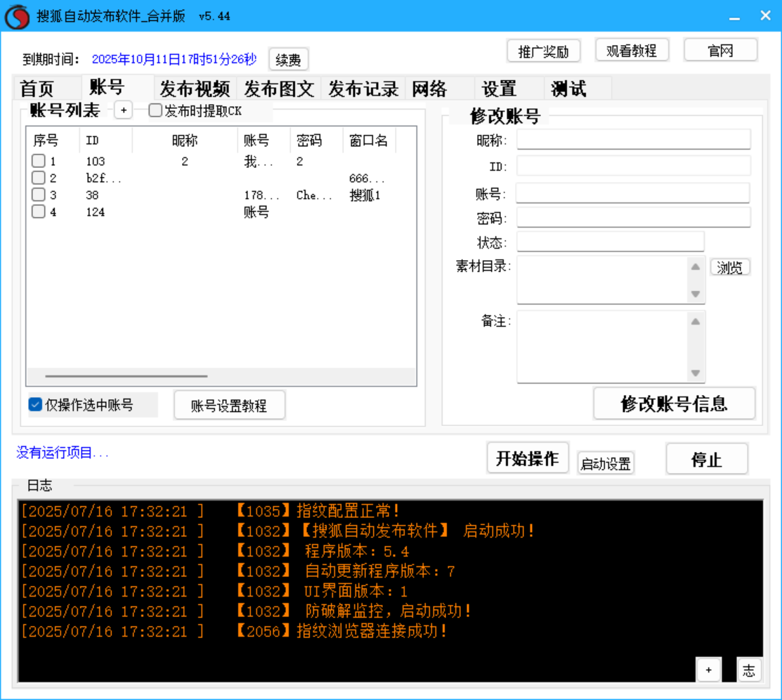Click 备注 scroll down arrow
Image resolution: width=782 pixels, height=700 pixels.
coord(696,372)
